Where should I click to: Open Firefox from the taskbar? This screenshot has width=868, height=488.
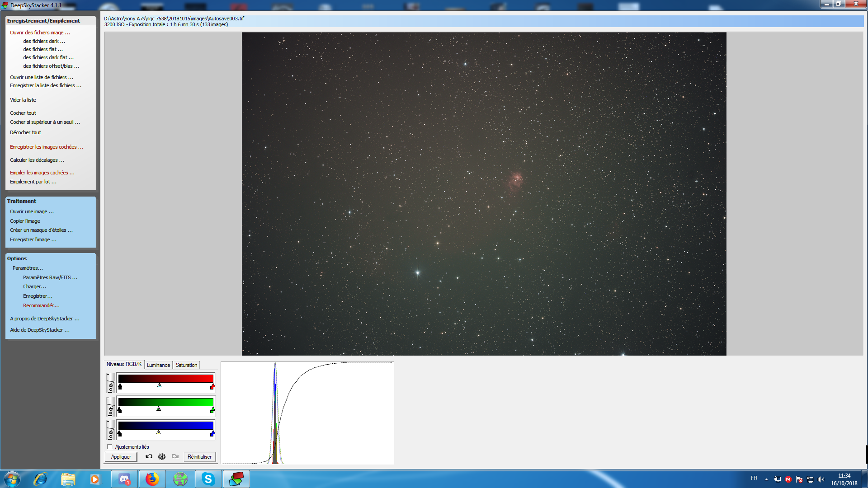coord(152,479)
